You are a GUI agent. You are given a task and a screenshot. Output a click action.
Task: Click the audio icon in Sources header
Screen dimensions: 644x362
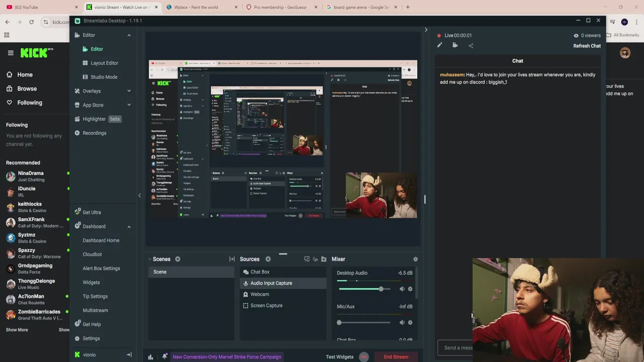click(315, 259)
